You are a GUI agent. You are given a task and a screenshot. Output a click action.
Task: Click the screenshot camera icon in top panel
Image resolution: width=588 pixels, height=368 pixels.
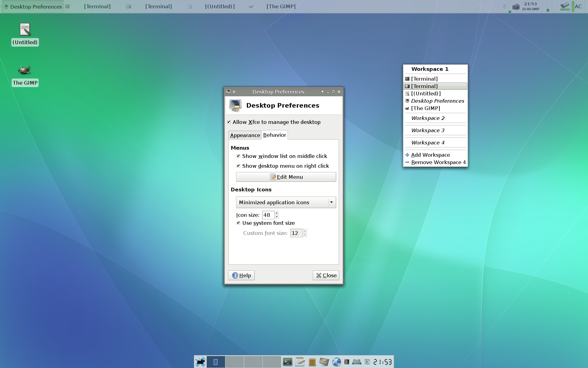(x=516, y=6)
